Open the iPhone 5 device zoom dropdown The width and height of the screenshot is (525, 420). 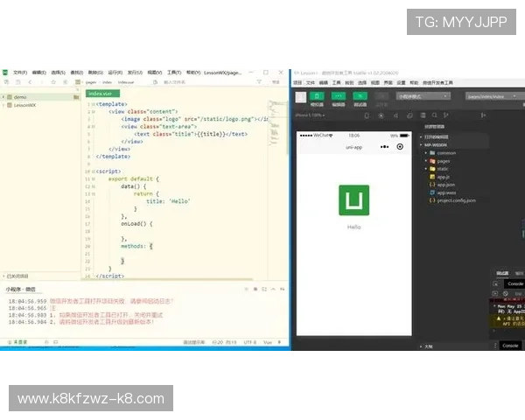(x=310, y=115)
